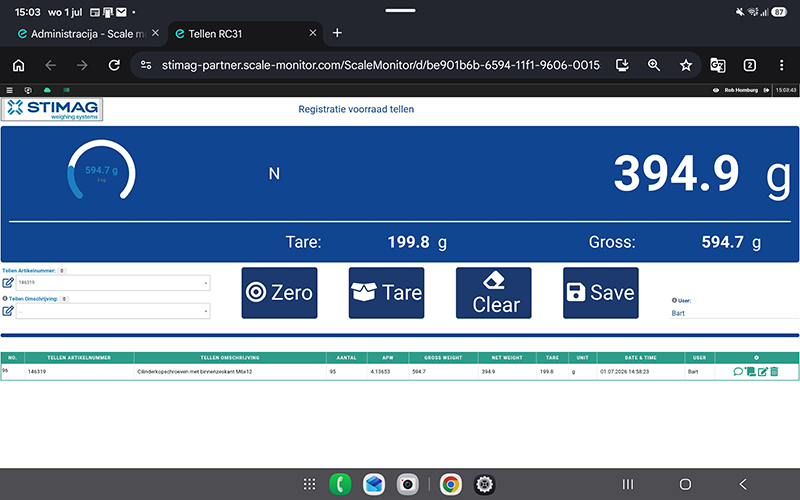Screen dimensions: 800x500
Task: Open the Tellen Omschrijving dropdown
Action: coord(113,311)
